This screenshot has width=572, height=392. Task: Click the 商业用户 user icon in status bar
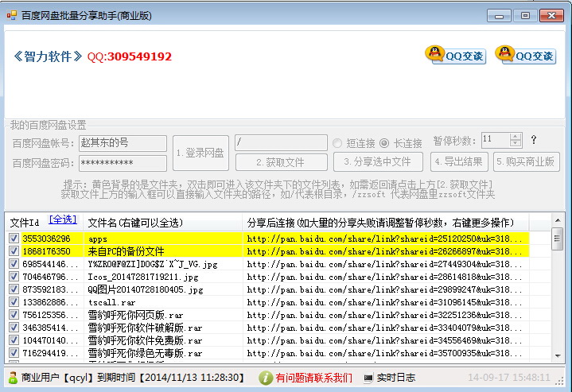13,378
